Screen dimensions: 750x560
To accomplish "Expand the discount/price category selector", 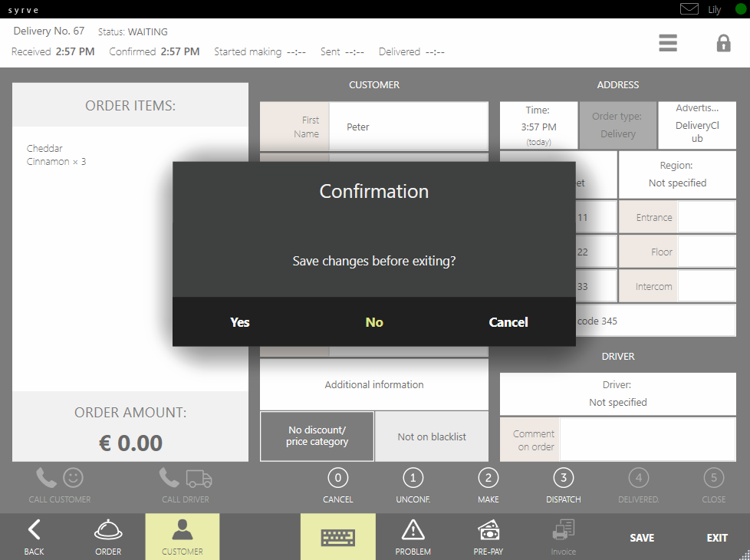I will point(317,436).
